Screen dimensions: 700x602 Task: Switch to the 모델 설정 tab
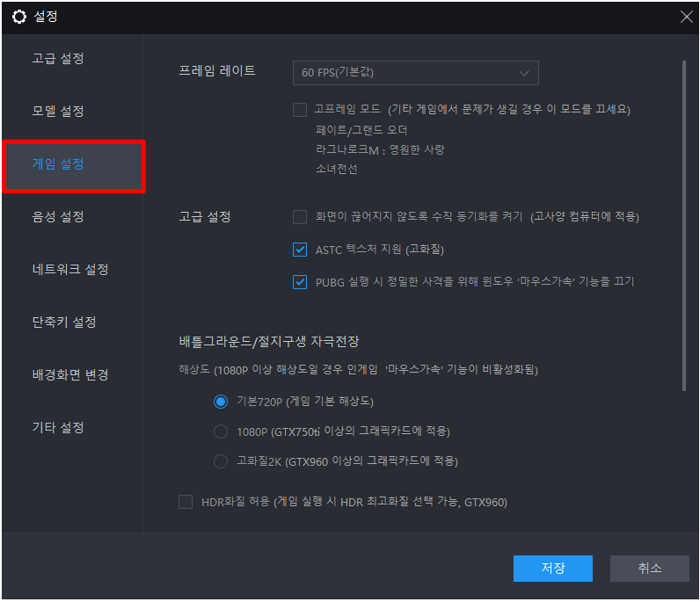(58, 111)
